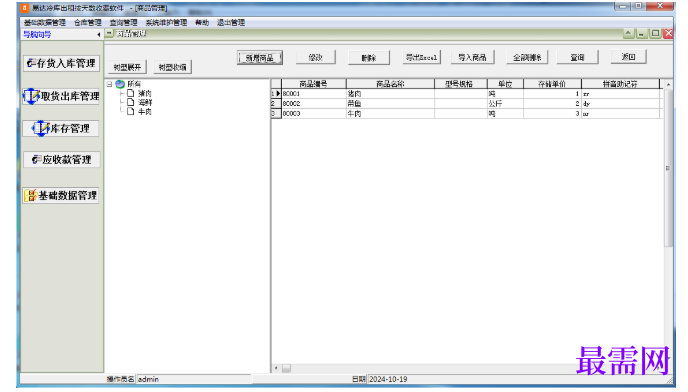Select the 所有 globe root node

click(120, 84)
